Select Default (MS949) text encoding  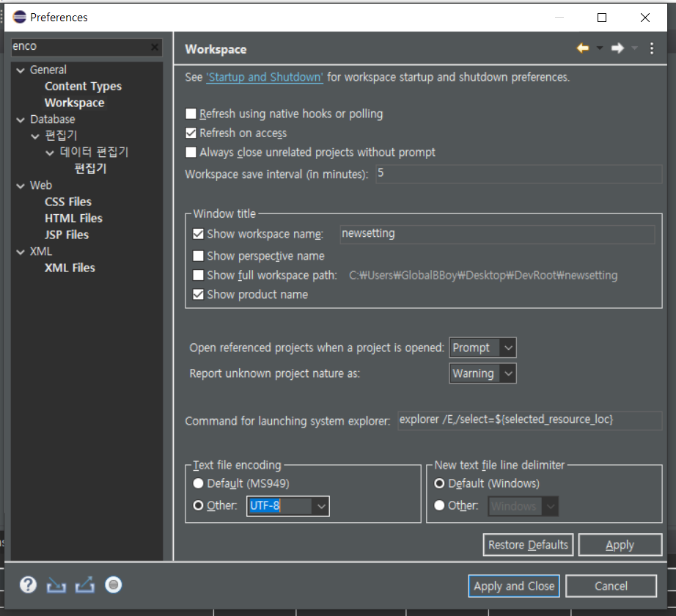[198, 483]
